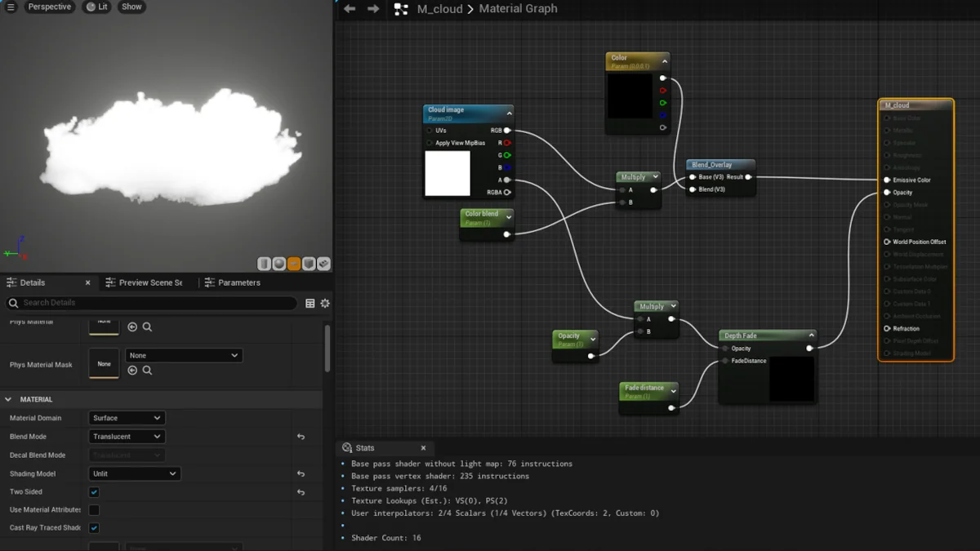Open the Phys Material Mask None dropdown

point(184,355)
